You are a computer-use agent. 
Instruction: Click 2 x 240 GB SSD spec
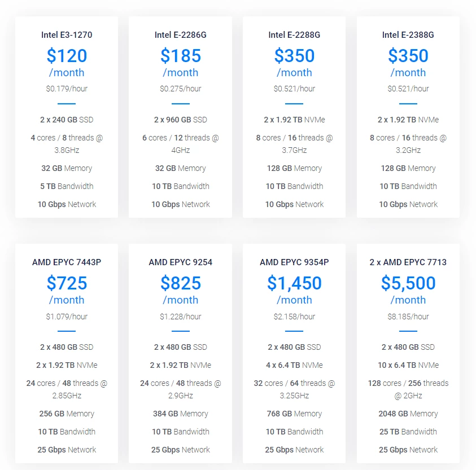click(x=67, y=120)
